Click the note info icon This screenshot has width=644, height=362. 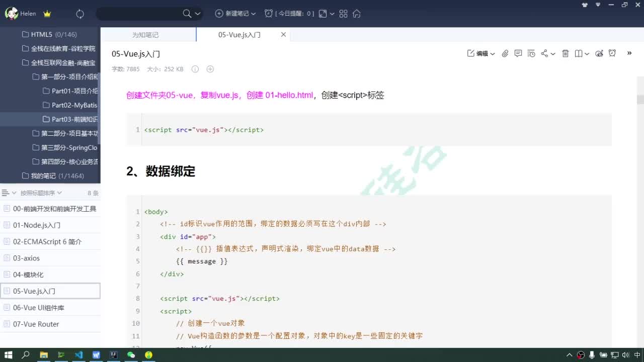pyautogui.click(x=195, y=69)
